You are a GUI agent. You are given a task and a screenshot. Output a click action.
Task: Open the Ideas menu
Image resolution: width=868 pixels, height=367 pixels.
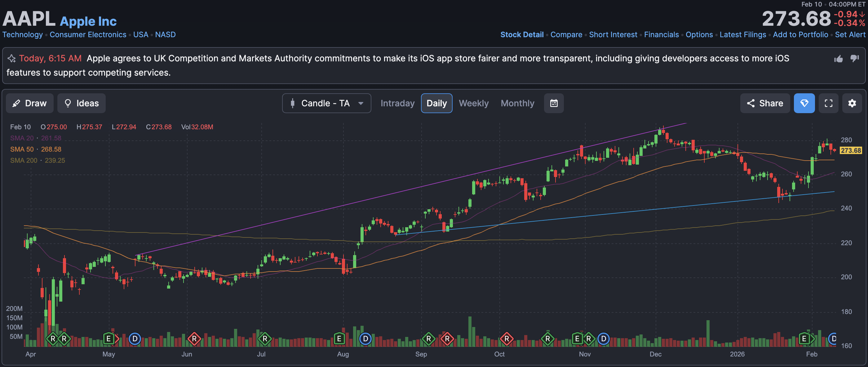(x=81, y=103)
